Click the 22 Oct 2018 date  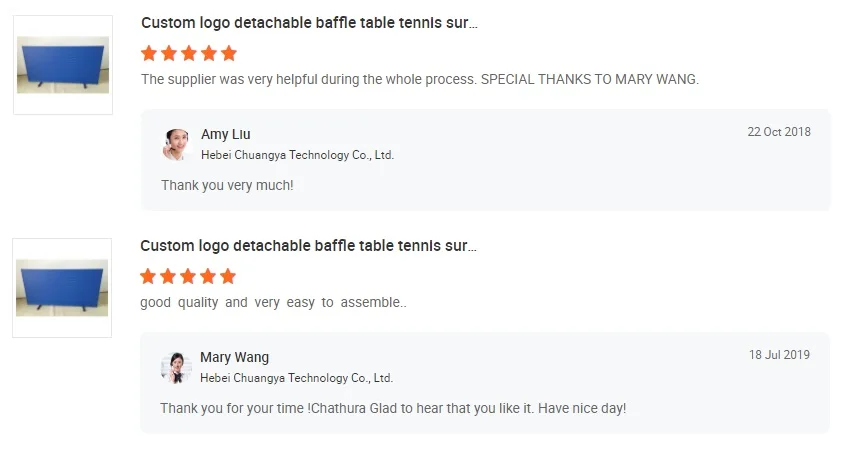pos(779,132)
